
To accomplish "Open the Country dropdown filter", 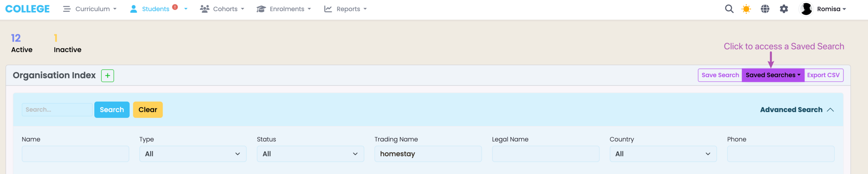I will tap(663, 154).
